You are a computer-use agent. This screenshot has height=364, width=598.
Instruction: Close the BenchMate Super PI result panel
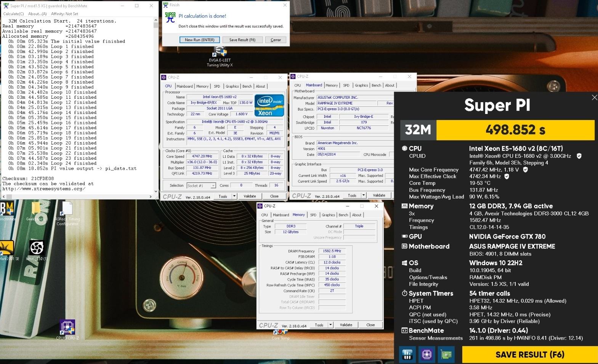pos(594,98)
